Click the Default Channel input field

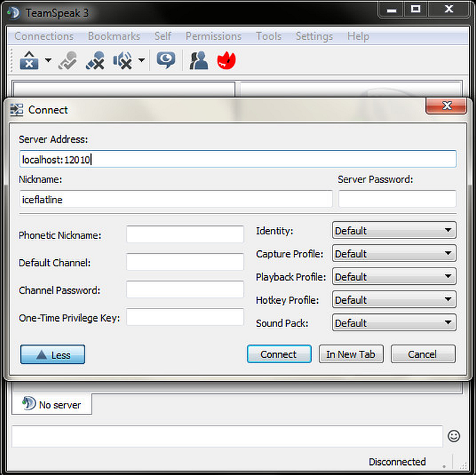click(x=185, y=262)
